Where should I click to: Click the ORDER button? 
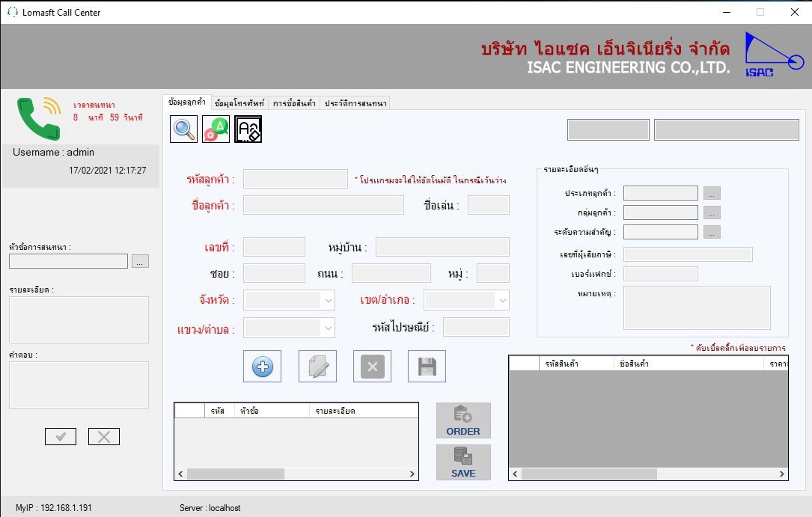pyautogui.click(x=463, y=420)
